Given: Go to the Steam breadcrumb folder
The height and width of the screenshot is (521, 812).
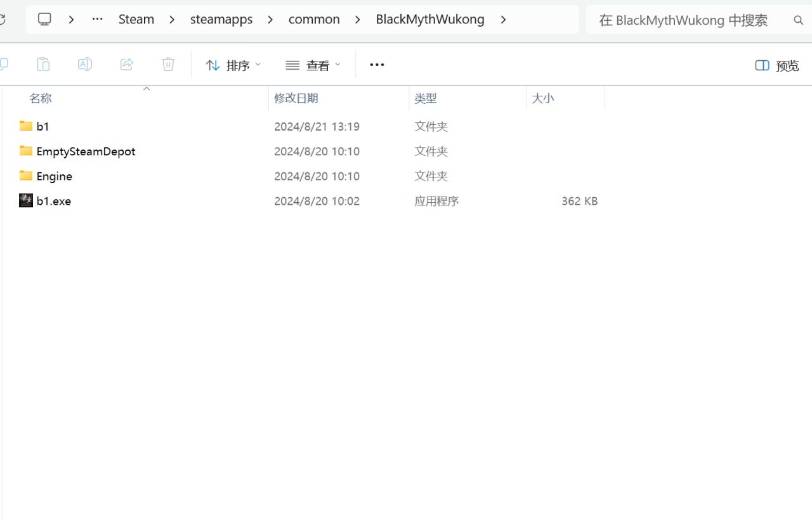Looking at the screenshot, I should click(136, 20).
